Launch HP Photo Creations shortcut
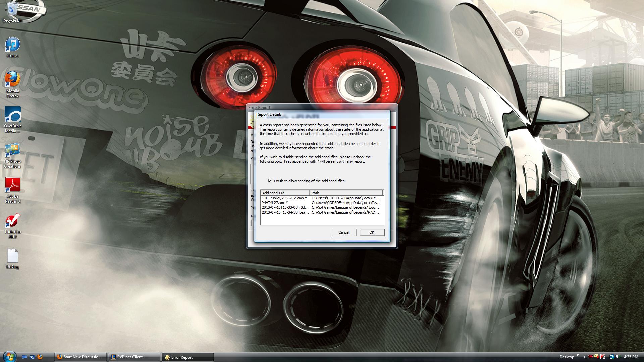Viewport: 644px width, 362px height. 13,154
